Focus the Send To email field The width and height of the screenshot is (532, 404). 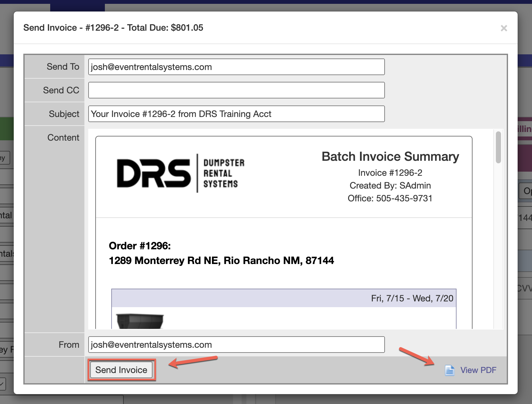(236, 67)
